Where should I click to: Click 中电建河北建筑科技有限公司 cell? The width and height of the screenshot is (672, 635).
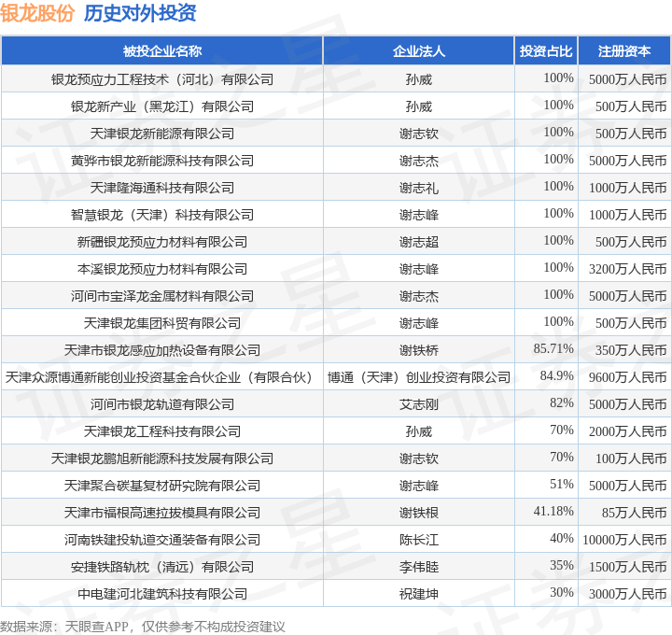tap(162, 594)
